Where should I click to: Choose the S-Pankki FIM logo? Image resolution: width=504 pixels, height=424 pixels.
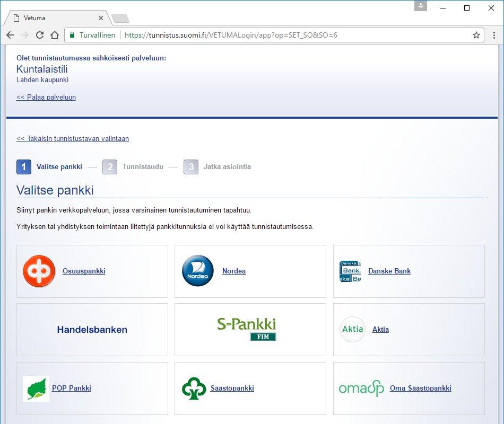point(247,329)
